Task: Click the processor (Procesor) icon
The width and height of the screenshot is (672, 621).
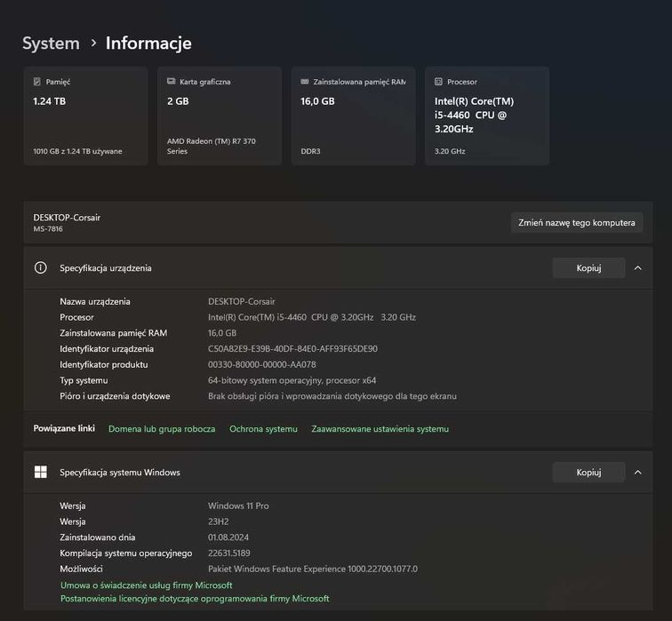Action: 438,82
